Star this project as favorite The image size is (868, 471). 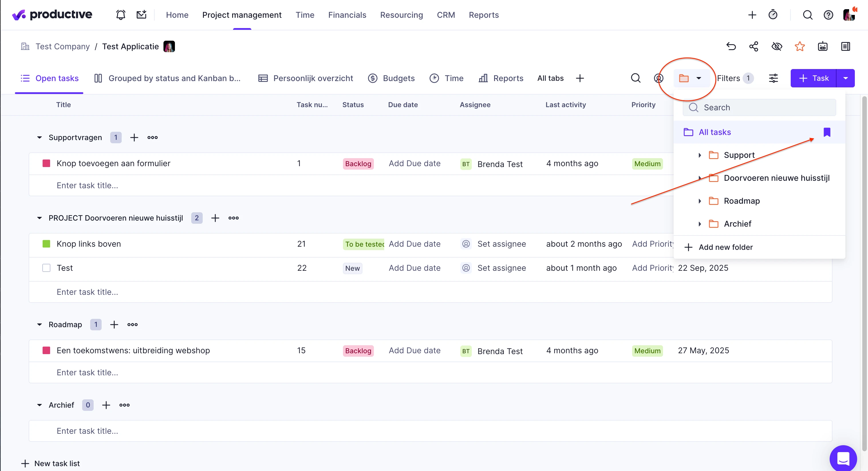[800, 46]
